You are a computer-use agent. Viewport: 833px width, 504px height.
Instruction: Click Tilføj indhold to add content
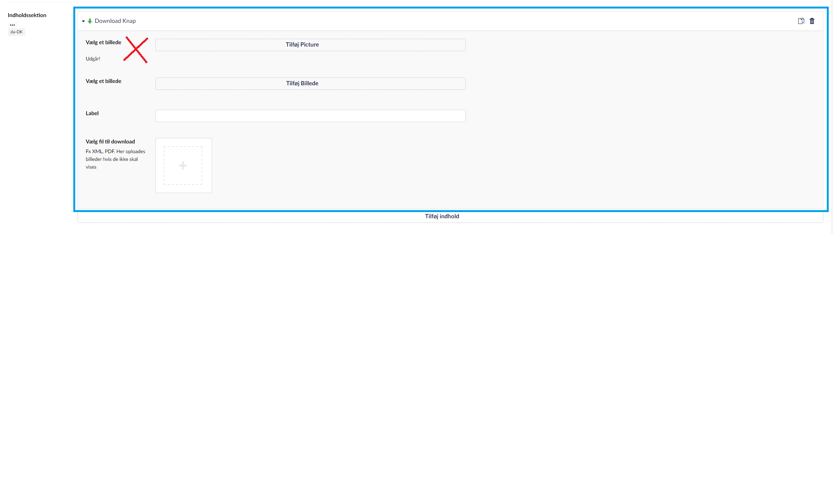[442, 216]
